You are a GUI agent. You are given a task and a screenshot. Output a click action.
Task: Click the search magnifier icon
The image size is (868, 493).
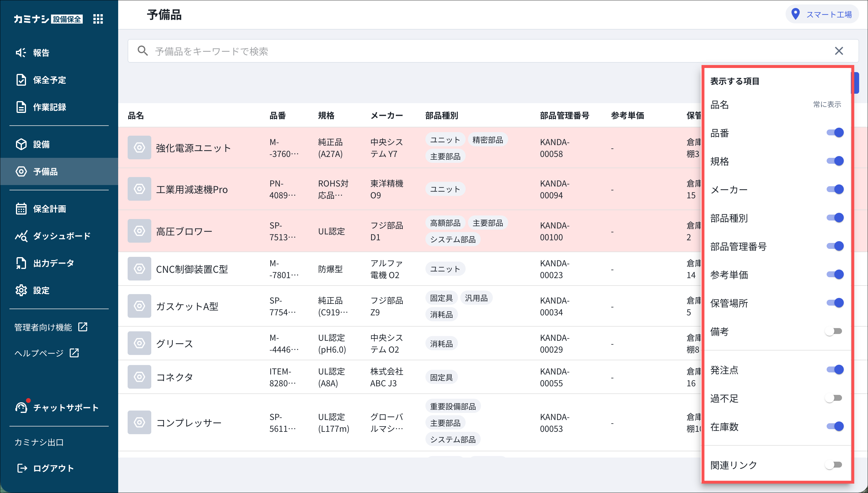(142, 51)
